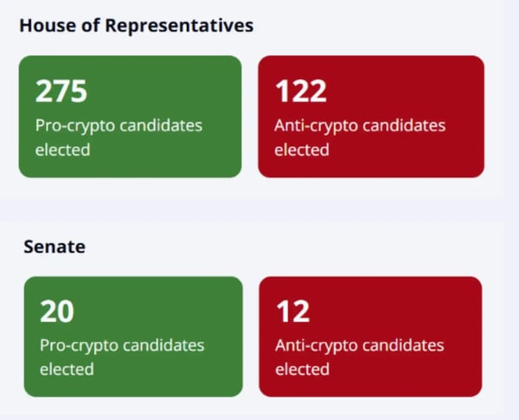Click the number 275
Screen dimensions: 519x420
click(x=61, y=91)
